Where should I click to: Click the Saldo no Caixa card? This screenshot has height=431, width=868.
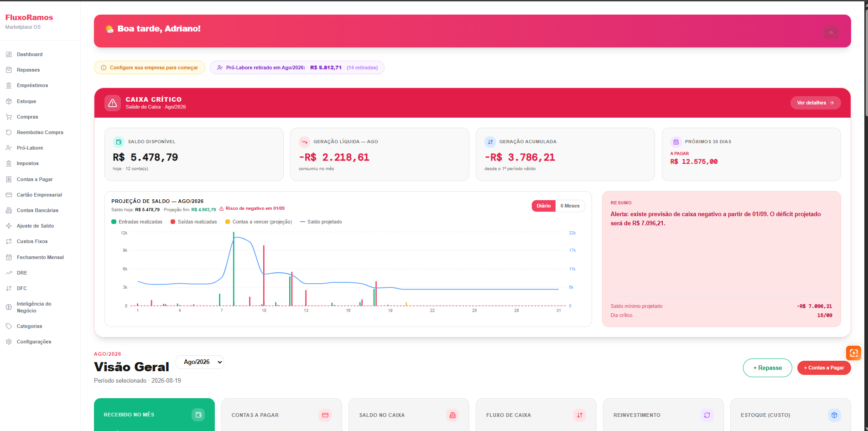point(409,415)
